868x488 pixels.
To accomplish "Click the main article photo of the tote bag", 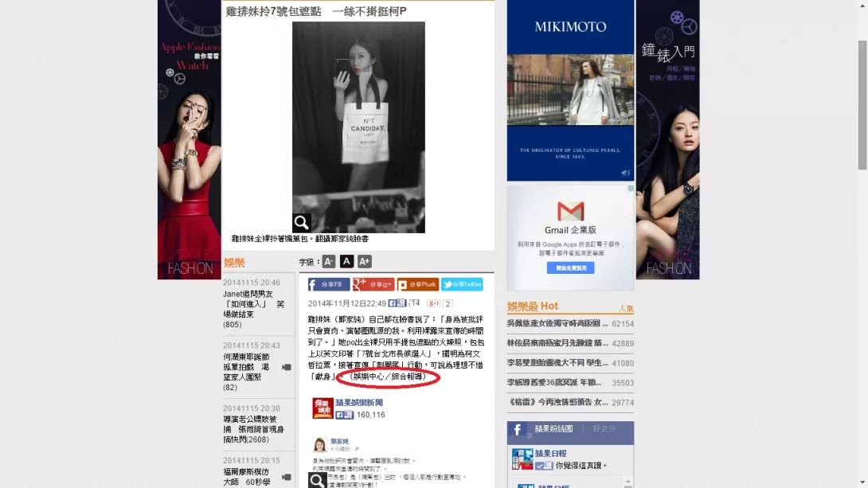I will coord(358,127).
